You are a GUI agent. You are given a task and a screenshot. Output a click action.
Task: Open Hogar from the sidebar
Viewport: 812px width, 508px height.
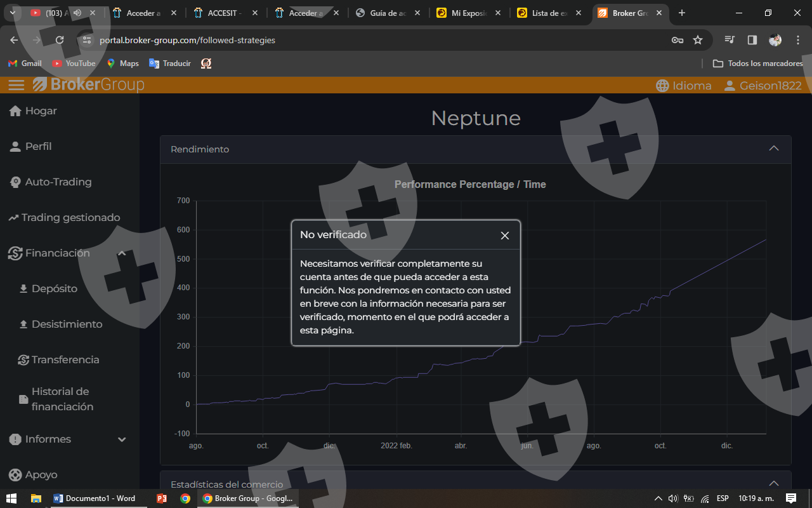pos(41,111)
